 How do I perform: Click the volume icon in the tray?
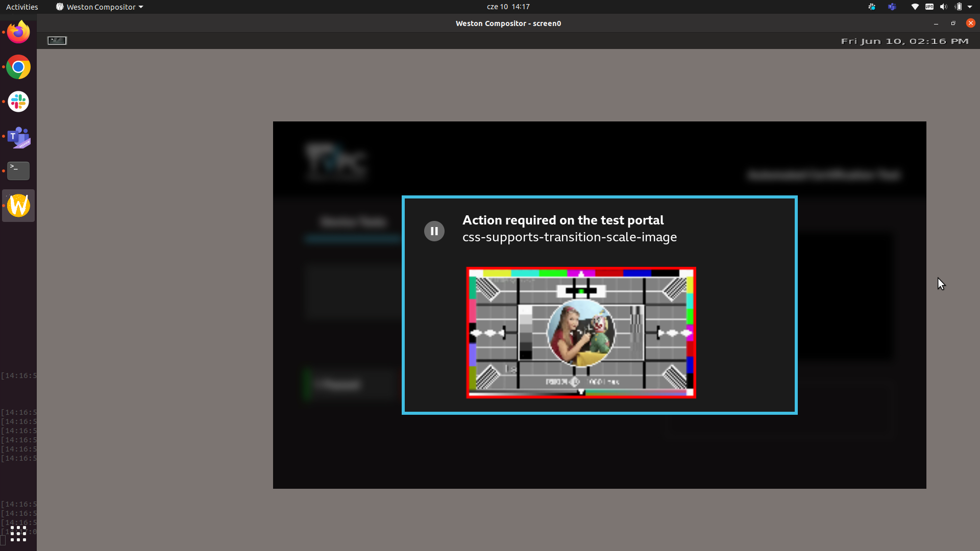(943, 7)
